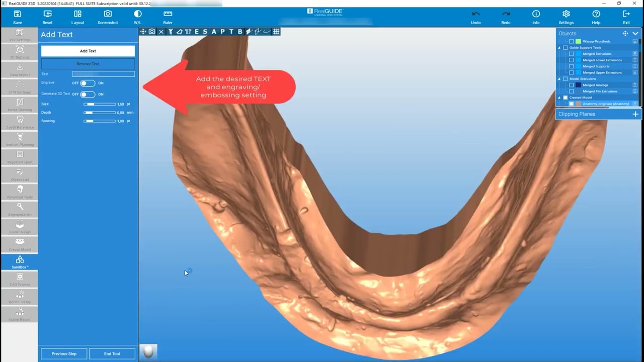
Task: Check the Merged Extrusions checkbox
Action: tap(572, 54)
